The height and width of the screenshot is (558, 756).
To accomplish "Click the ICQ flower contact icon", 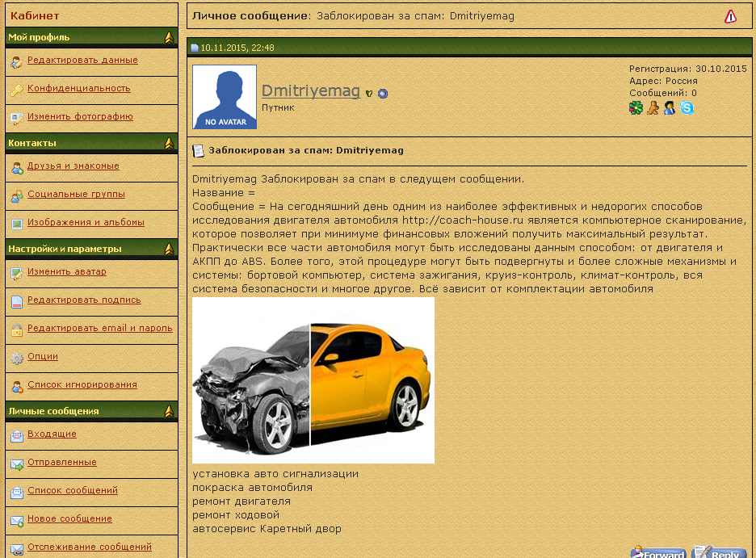I will (636, 108).
